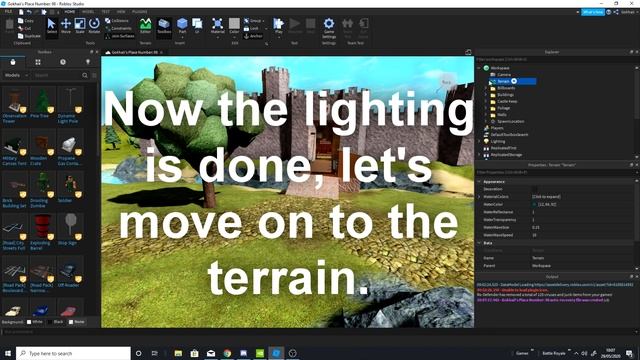Open the Toolbox Marketplace tab
640x360 pixels.
pyautogui.click(x=13, y=62)
